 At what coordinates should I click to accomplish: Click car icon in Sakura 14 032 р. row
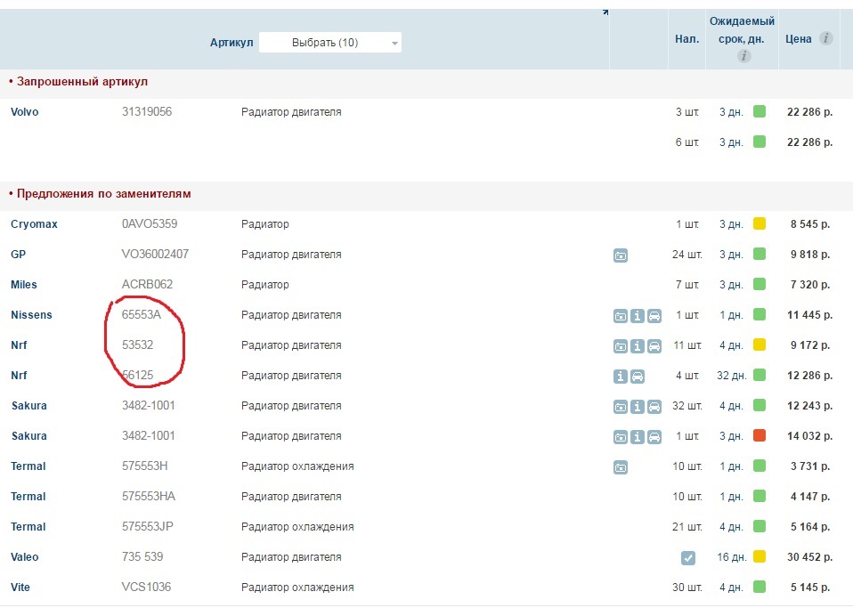654,437
